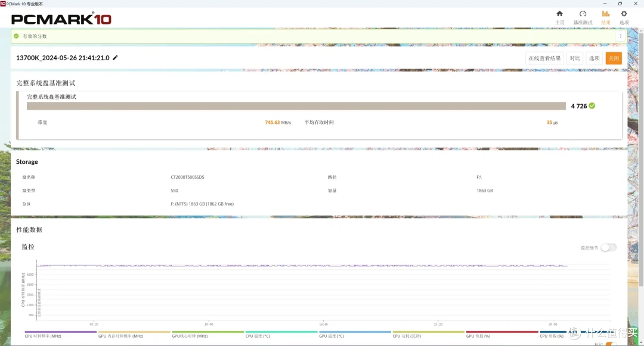Open the Benchmarks tab

point(583,17)
